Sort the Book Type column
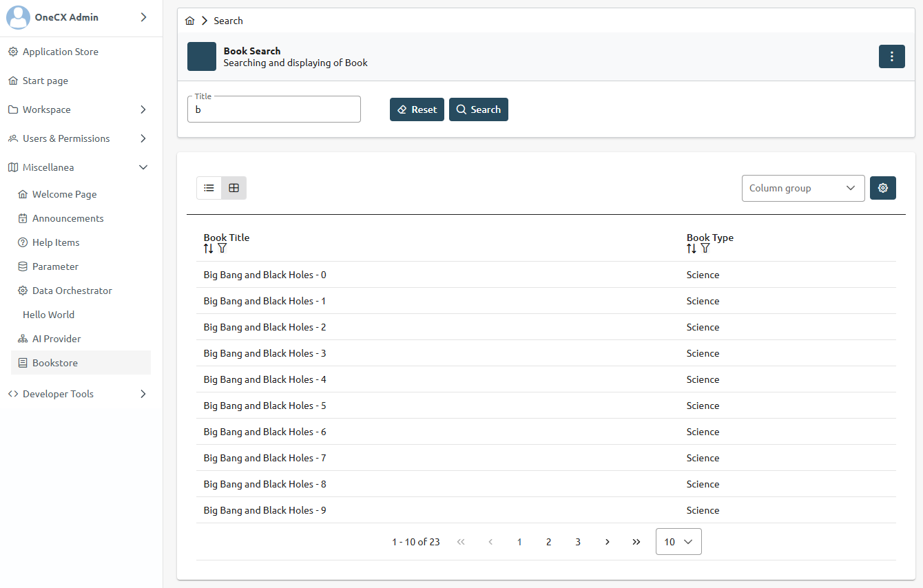The height and width of the screenshot is (588, 923). pyautogui.click(x=692, y=248)
